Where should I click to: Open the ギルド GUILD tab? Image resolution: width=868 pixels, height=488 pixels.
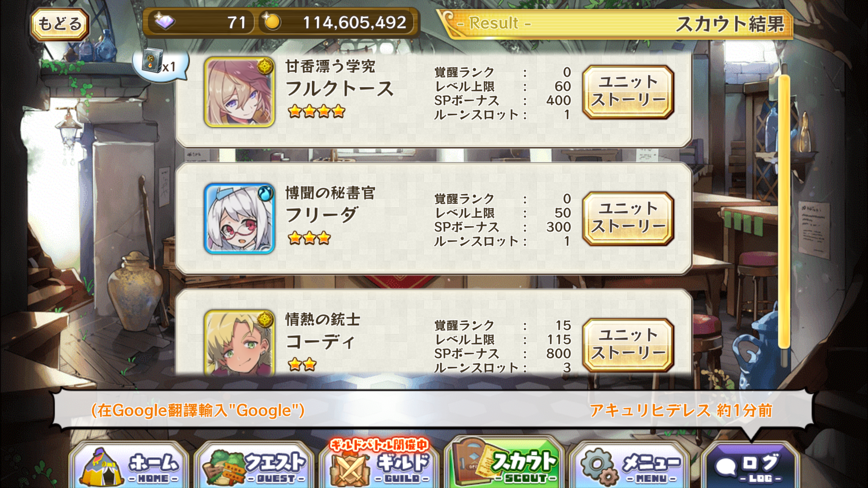click(378, 465)
